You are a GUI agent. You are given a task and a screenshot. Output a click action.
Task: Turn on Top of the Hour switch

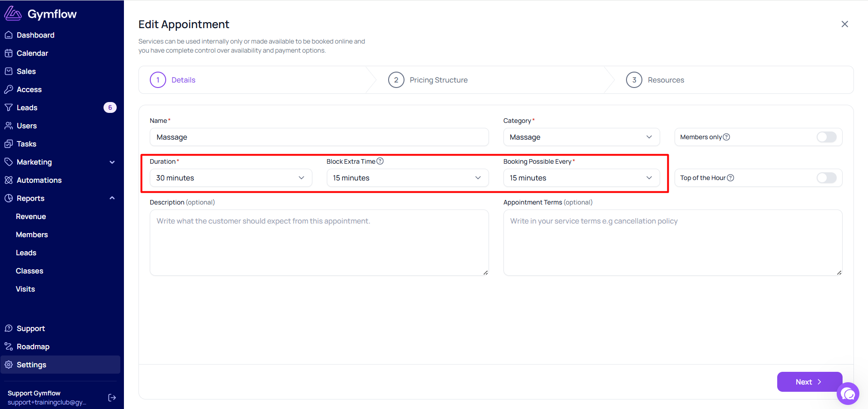826,178
